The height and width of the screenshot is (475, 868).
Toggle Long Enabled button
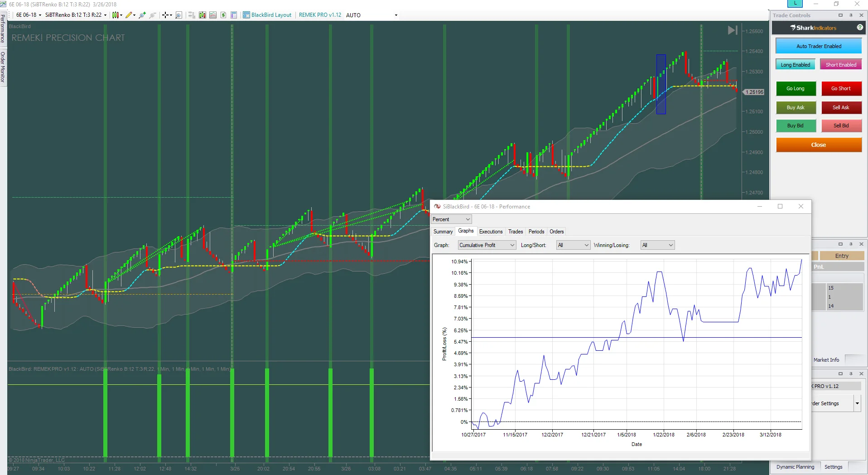(x=795, y=65)
